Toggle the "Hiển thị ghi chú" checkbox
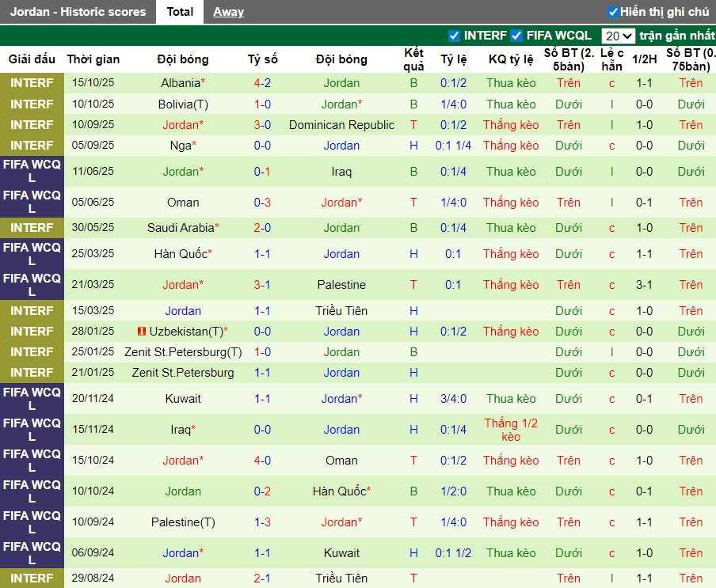716x588 pixels. (x=613, y=12)
